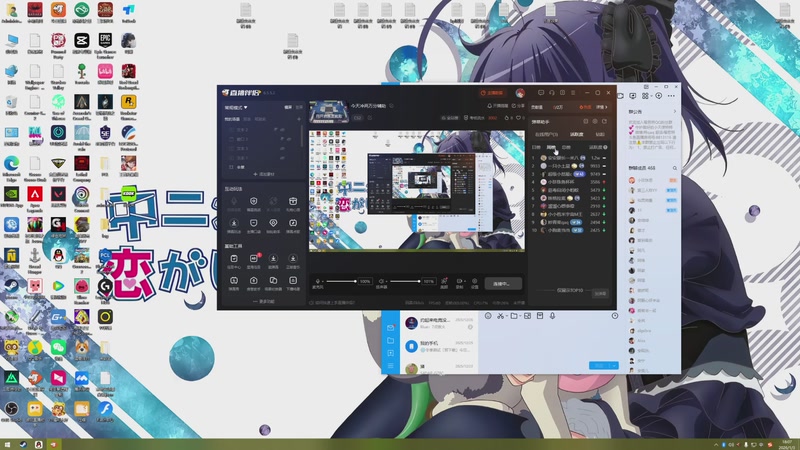This screenshot has height=450, width=800.
Task: Select 日榜 daily ranking tab
Action: (536, 147)
